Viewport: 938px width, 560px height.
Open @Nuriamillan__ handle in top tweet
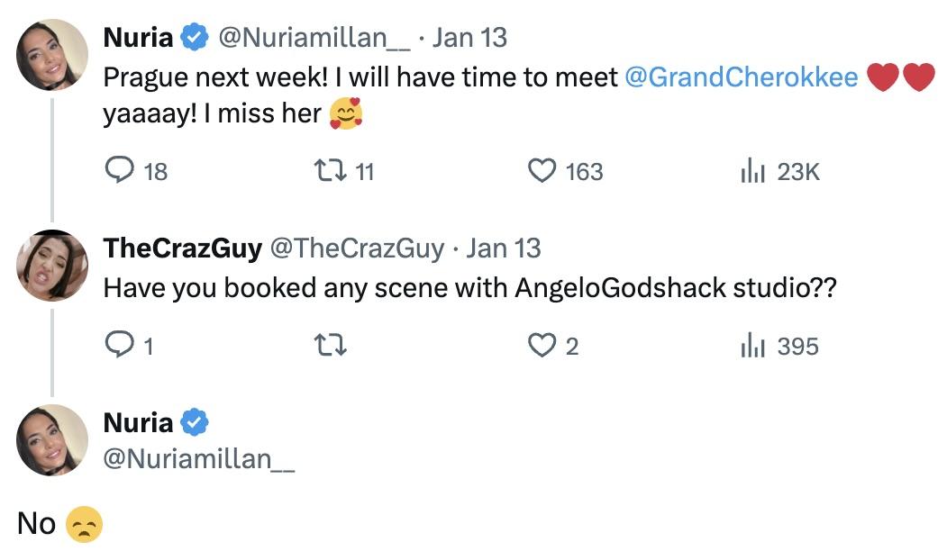coord(314,38)
